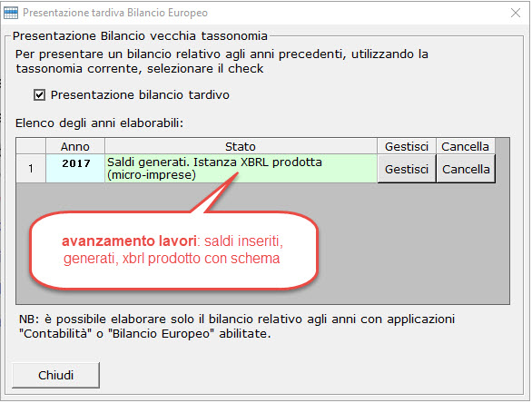
Task: Toggle Presentazione bilancio tardivo checkbox
Action: coord(39,94)
